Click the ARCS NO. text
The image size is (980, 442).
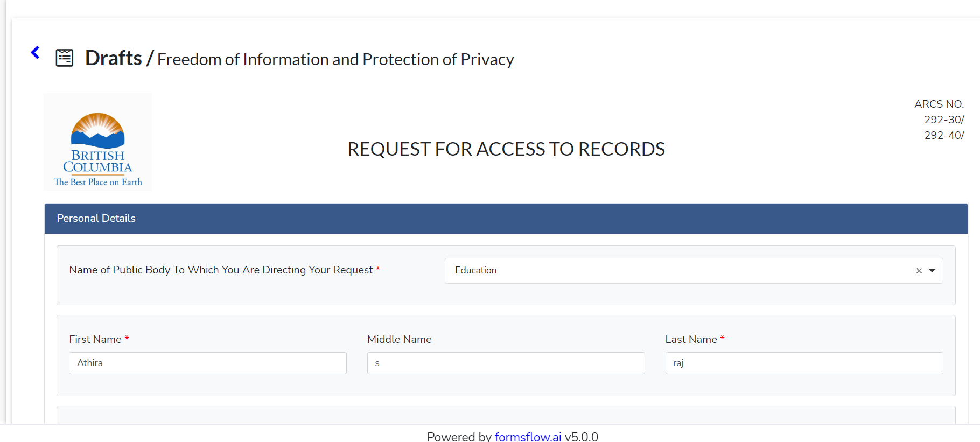tap(939, 104)
